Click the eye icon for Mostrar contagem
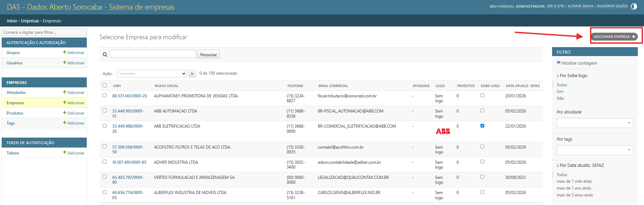The height and width of the screenshot is (205, 644). [559, 63]
